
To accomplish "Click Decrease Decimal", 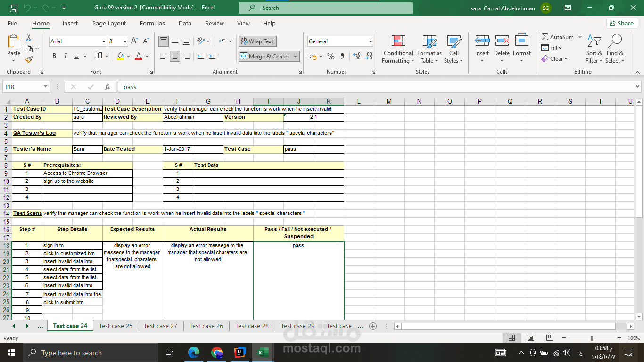I will [x=368, y=56].
